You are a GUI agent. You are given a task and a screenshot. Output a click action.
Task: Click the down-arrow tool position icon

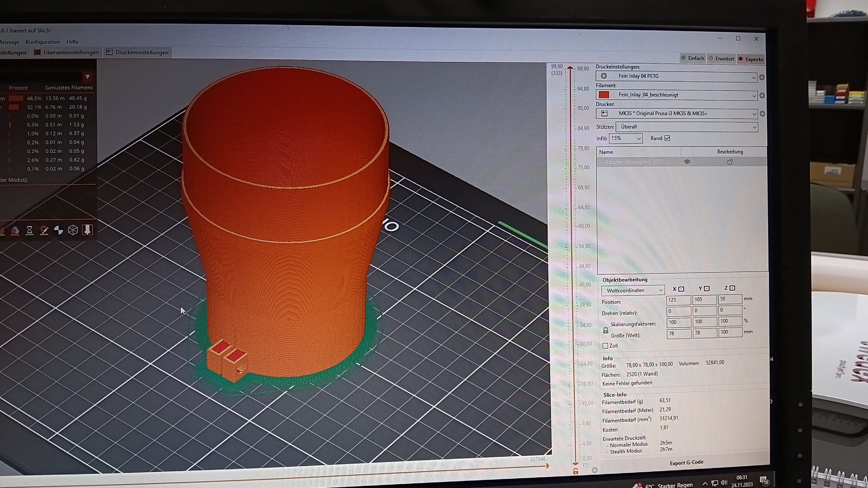(x=87, y=230)
